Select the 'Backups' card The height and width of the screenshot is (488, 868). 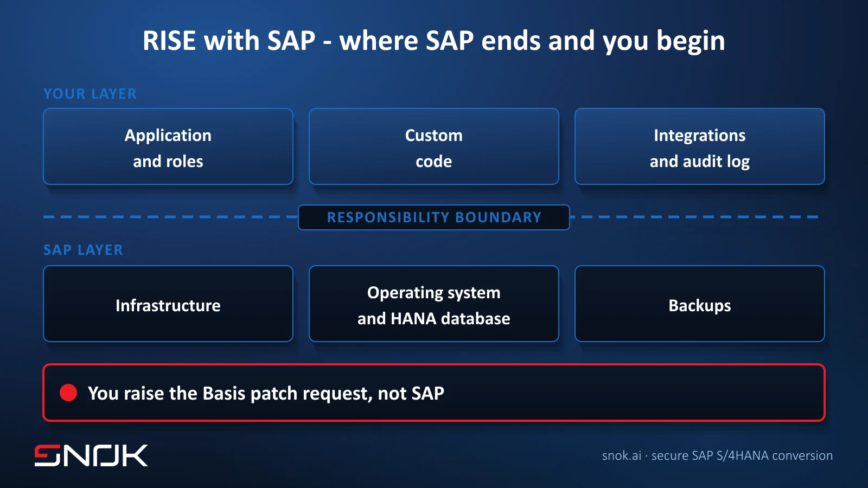[x=700, y=304]
